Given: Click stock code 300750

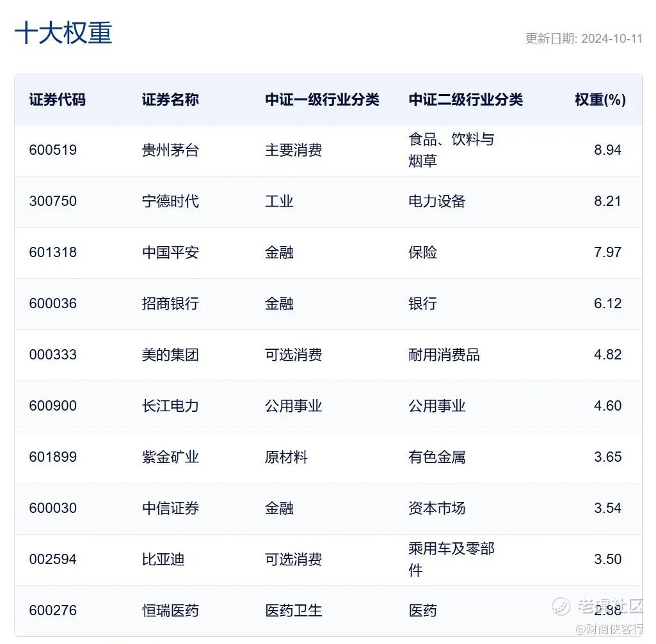Looking at the screenshot, I should [53, 201].
